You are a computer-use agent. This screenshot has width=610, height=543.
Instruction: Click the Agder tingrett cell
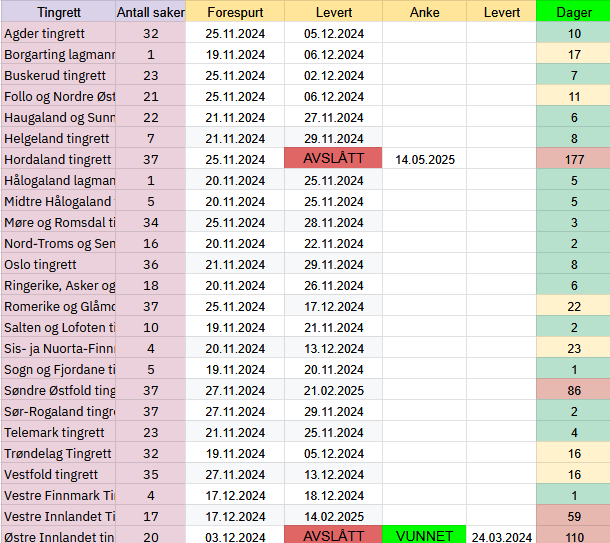point(58,33)
